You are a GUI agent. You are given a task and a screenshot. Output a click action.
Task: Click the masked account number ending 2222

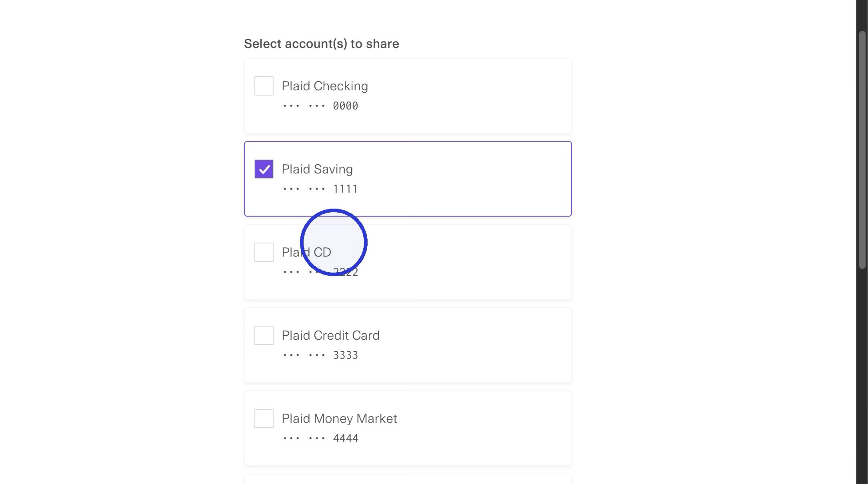320,272
